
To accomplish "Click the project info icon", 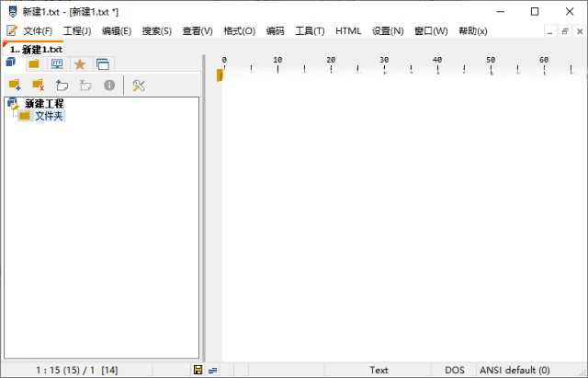I will click(109, 86).
